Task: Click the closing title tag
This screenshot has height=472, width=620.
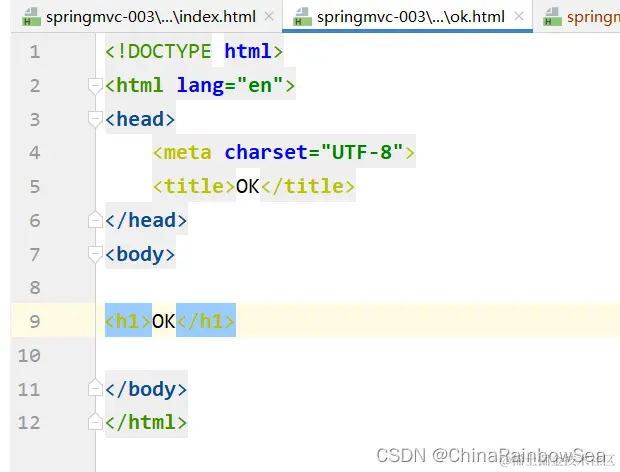Action: [x=308, y=186]
